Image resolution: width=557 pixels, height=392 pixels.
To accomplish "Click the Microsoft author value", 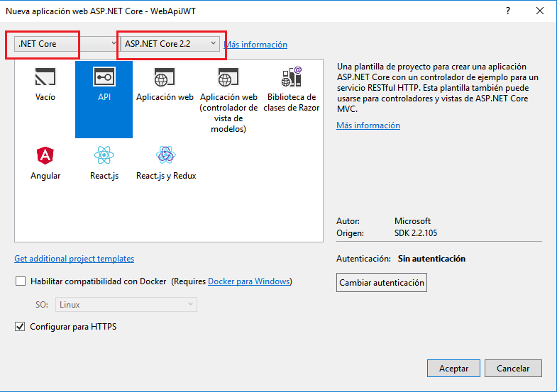I will (412, 221).
